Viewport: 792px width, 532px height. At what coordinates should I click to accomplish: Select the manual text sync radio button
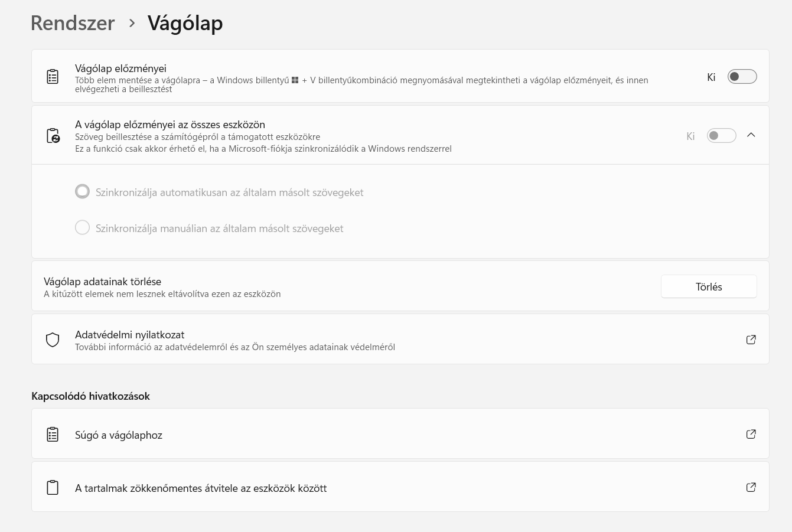pyautogui.click(x=83, y=228)
